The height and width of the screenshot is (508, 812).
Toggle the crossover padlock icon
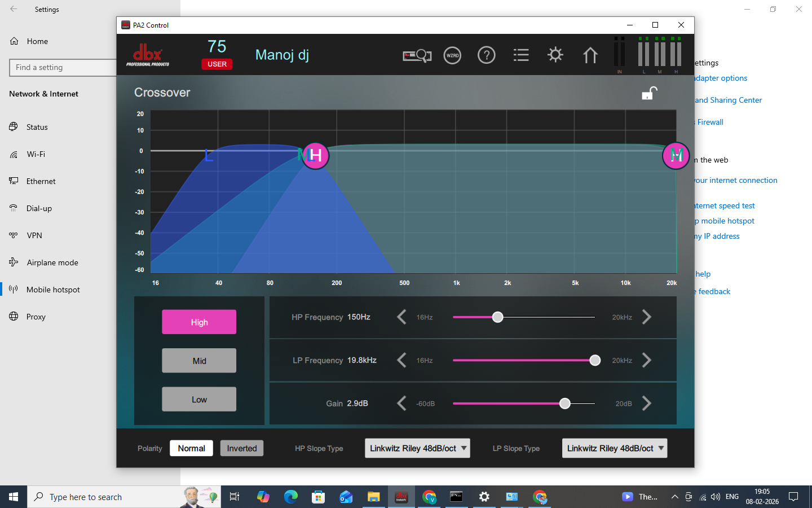[650, 93]
